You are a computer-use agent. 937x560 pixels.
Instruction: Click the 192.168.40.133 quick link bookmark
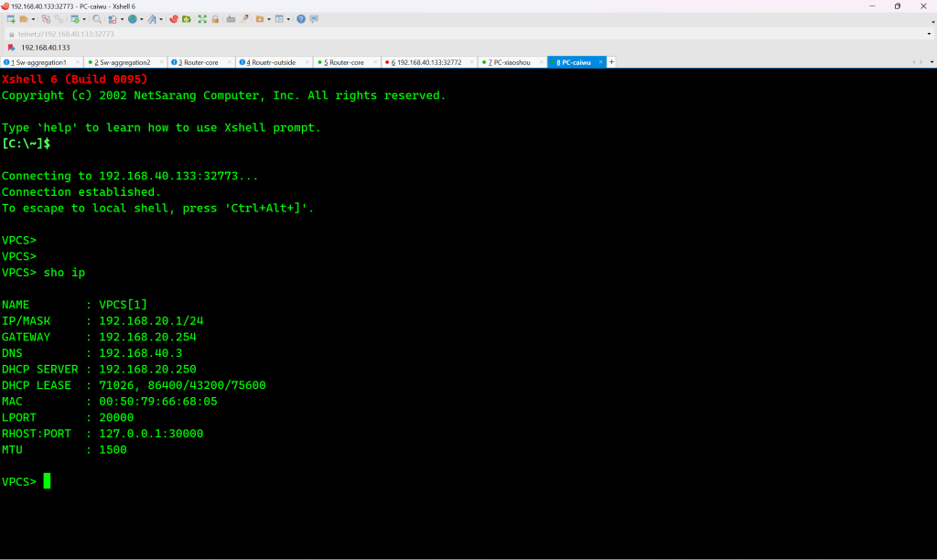click(44, 48)
